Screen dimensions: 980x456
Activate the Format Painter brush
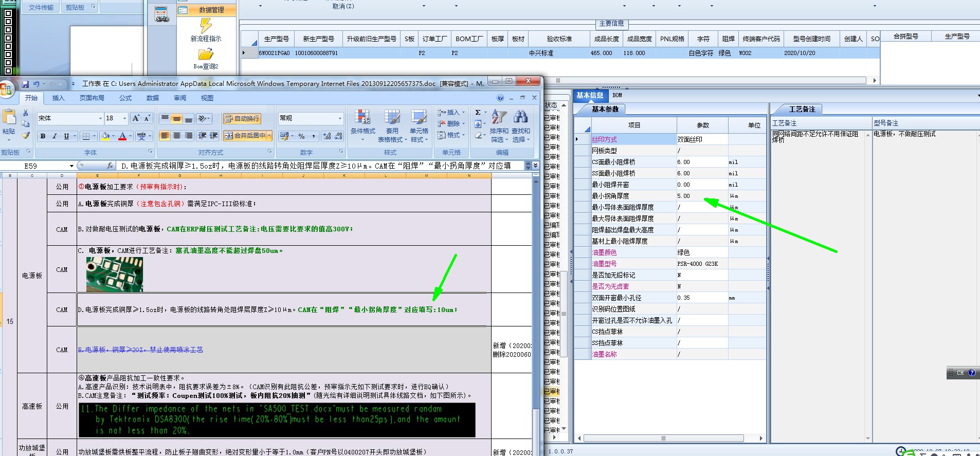click(x=25, y=135)
